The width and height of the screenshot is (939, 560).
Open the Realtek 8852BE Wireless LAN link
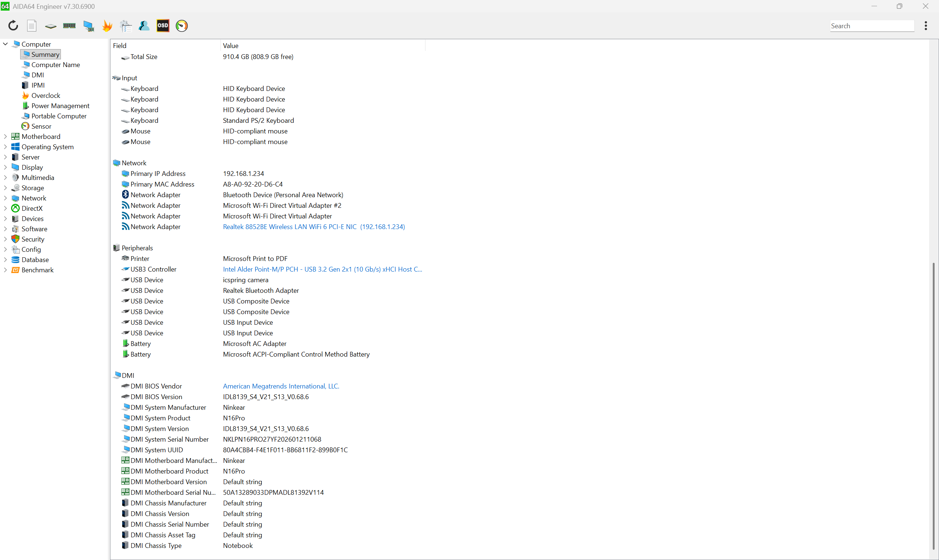tap(313, 227)
